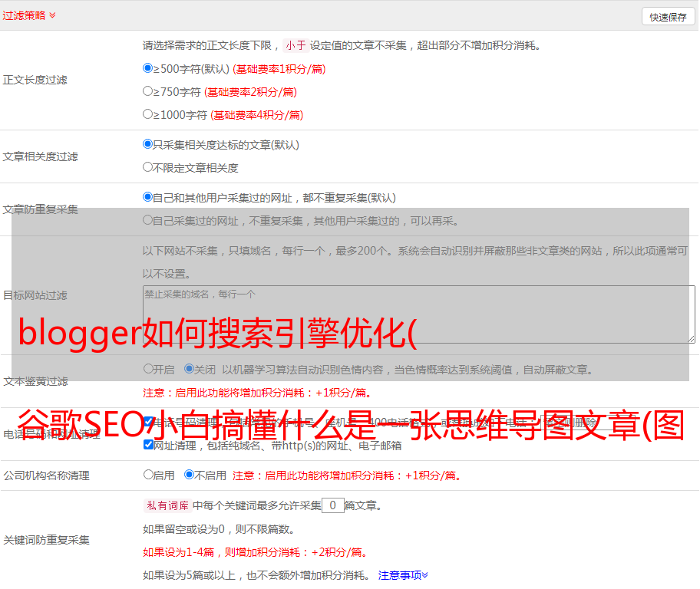700x589 pixels.
Task: Focus the 禁止采集的域名 text area
Action: [x=419, y=314]
